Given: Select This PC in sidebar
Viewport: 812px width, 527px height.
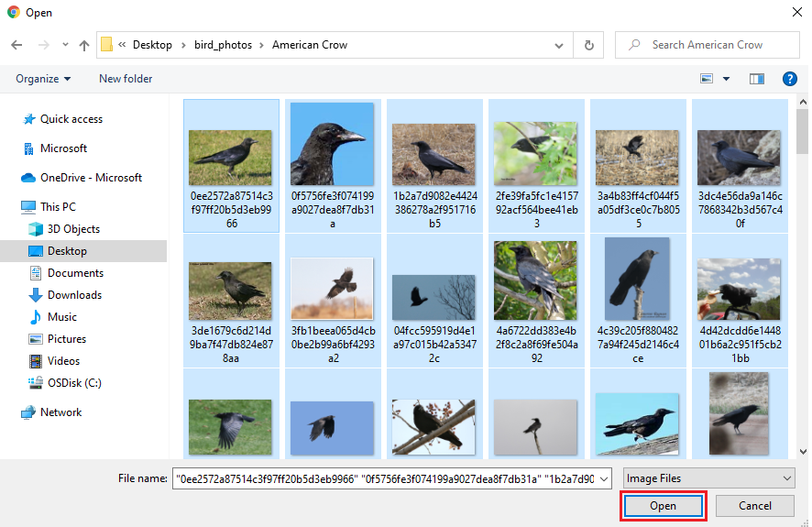Looking at the screenshot, I should (x=49, y=207).
